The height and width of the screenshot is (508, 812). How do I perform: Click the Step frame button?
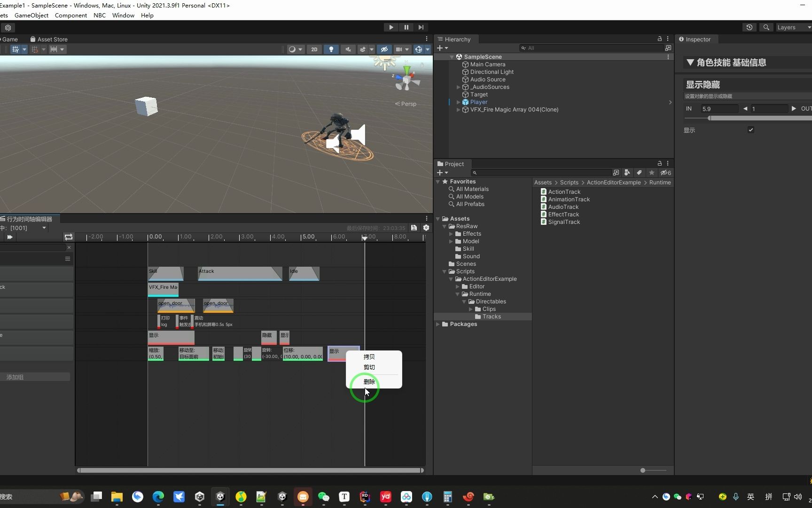(x=421, y=27)
